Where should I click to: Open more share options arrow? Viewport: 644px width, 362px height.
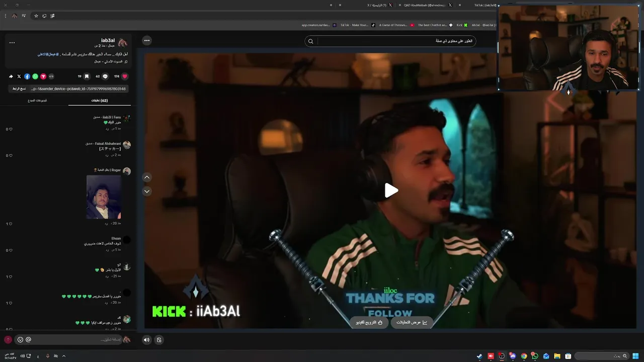[11, 76]
